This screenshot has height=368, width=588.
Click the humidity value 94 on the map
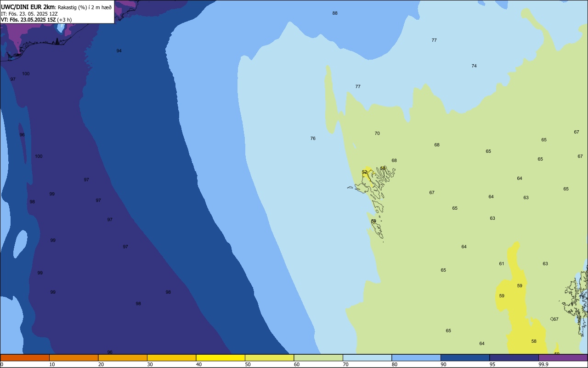tap(119, 51)
